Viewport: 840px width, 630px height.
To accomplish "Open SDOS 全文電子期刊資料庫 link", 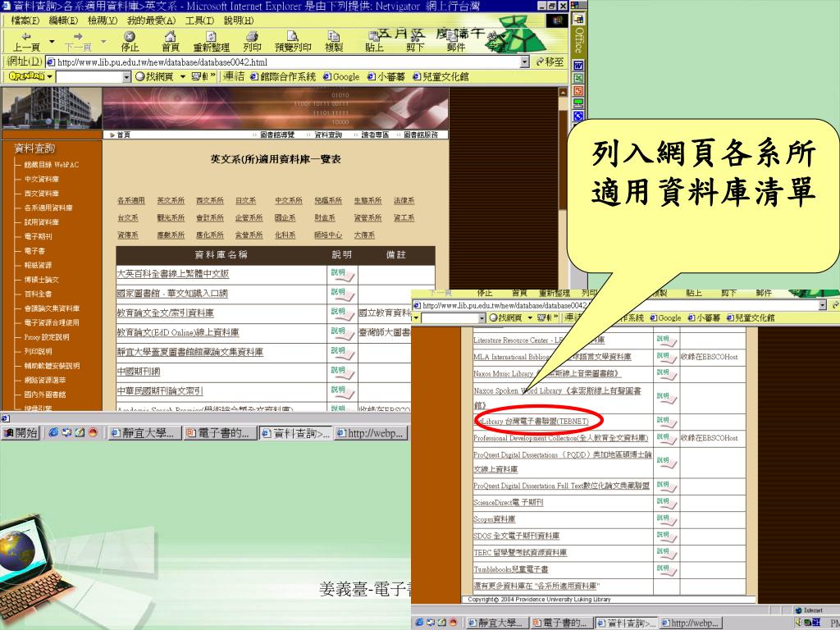I will pos(516,536).
